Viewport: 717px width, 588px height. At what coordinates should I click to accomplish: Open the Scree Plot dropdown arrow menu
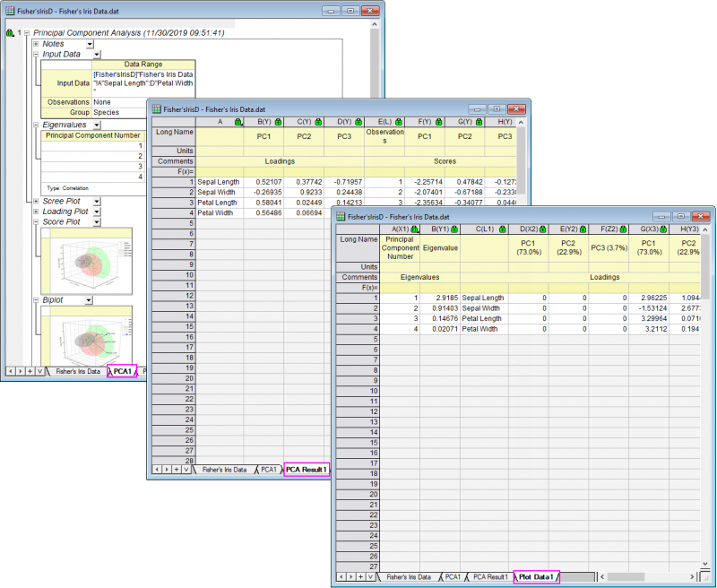[97, 201]
